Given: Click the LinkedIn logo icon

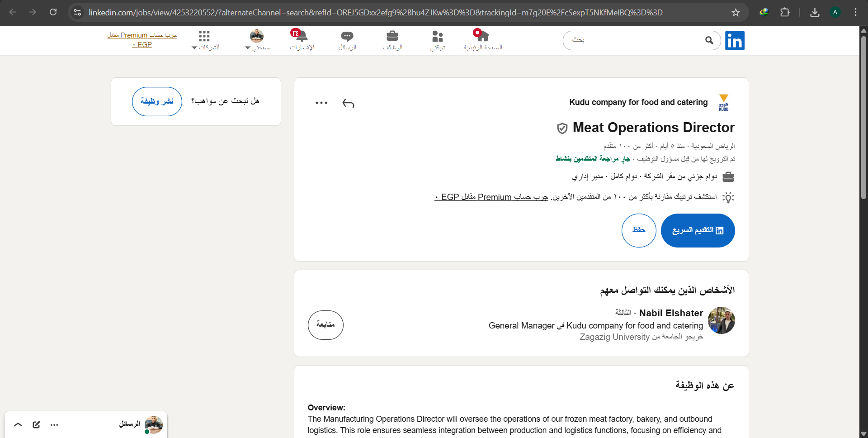Looking at the screenshot, I should tap(735, 41).
